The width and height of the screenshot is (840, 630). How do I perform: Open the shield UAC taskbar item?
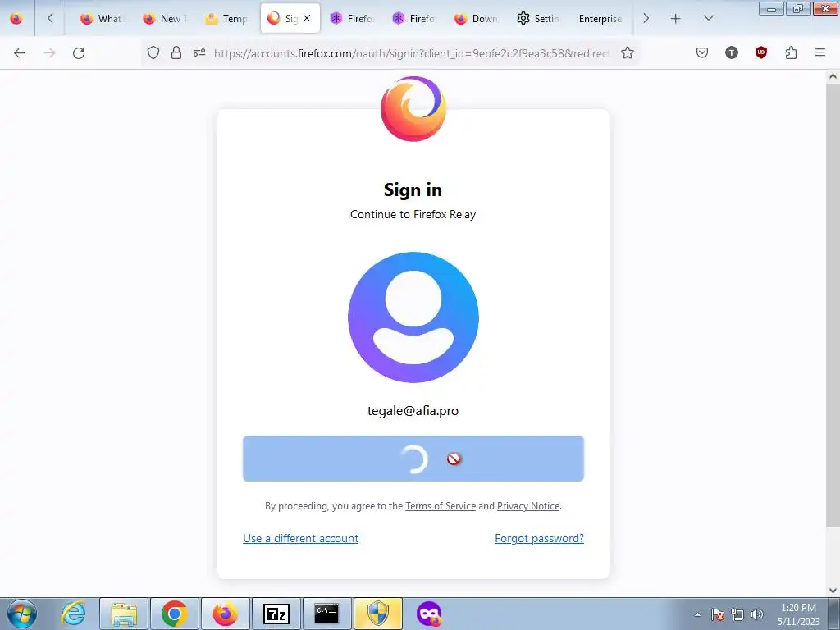(x=377, y=614)
